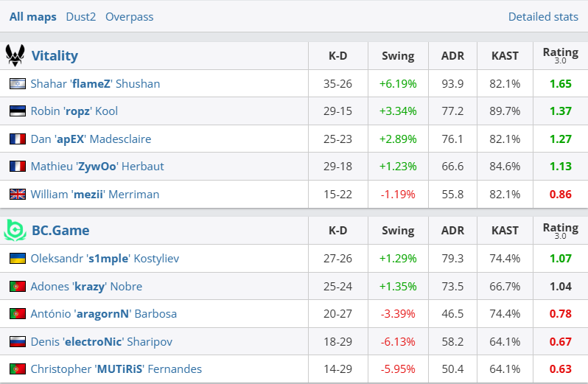Click the Ukraine flag beside s1mple

[18, 259]
